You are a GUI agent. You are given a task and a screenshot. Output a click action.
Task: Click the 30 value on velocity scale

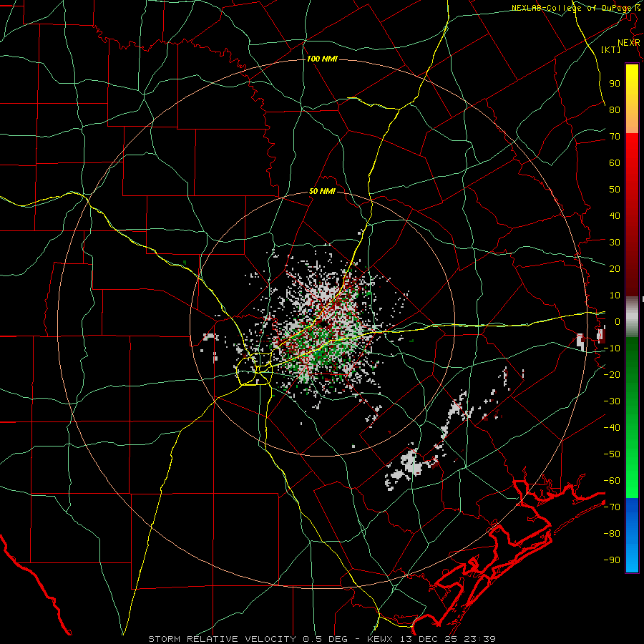pyautogui.click(x=615, y=243)
